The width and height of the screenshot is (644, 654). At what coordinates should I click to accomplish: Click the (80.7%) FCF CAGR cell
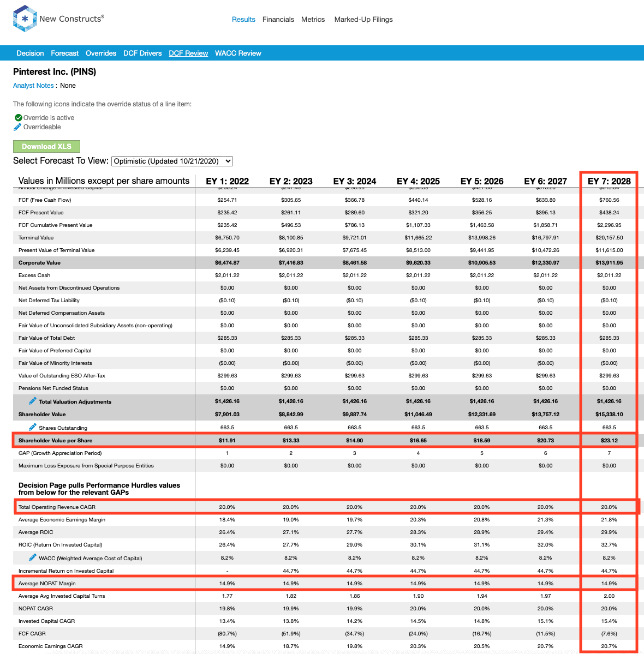(227, 634)
